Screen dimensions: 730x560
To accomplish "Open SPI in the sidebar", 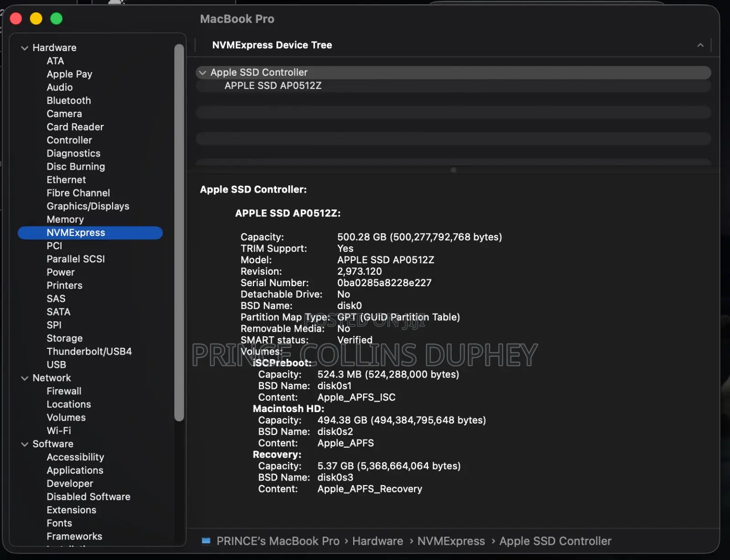I will (54, 325).
